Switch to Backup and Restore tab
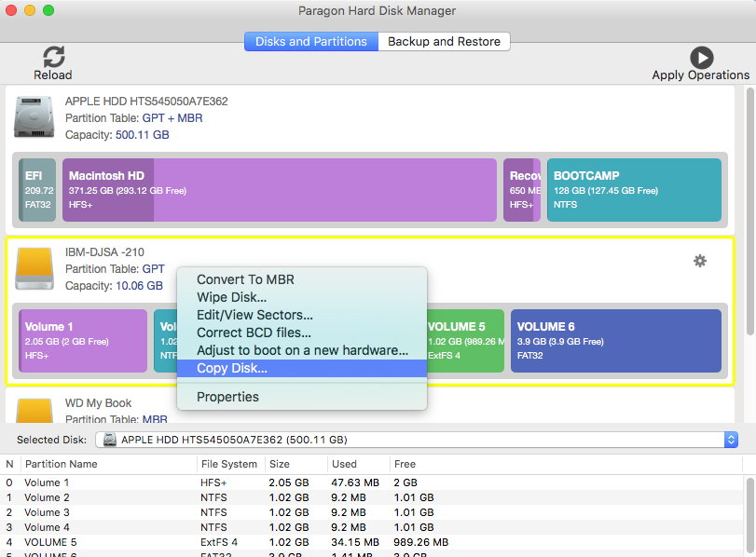This screenshot has height=557, width=756. [x=444, y=41]
